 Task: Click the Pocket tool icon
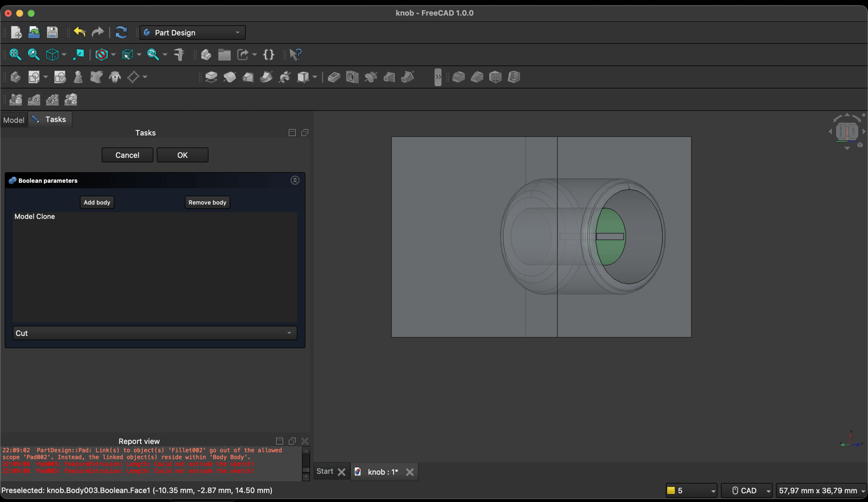(x=334, y=77)
